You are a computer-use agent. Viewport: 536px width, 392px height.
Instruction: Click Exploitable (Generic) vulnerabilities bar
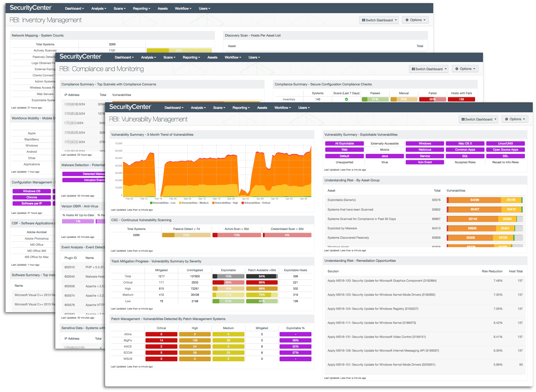click(x=485, y=200)
